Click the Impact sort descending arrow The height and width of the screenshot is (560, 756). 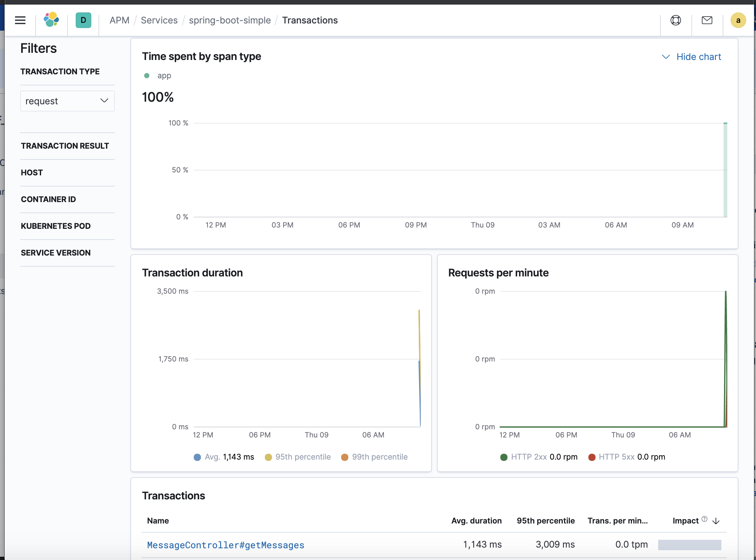click(x=716, y=521)
